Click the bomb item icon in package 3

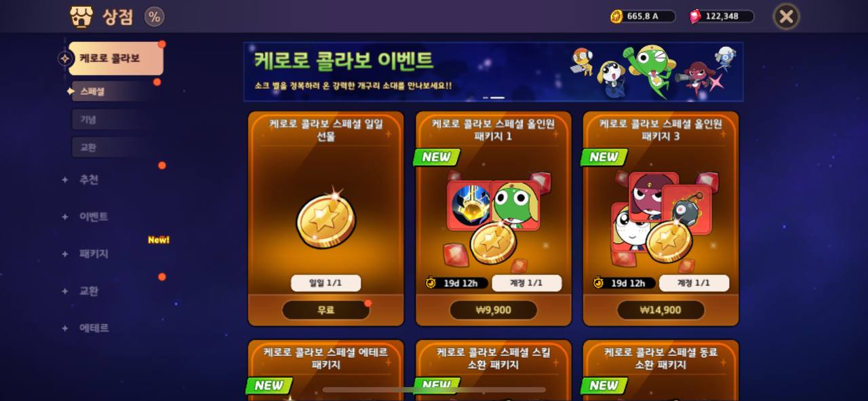pyautogui.click(x=687, y=210)
